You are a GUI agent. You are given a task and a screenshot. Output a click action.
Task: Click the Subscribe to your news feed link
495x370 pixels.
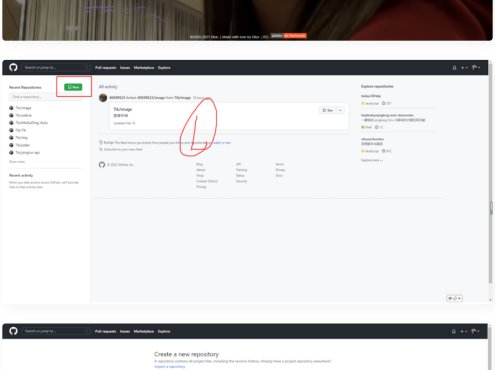coord(123,149)
